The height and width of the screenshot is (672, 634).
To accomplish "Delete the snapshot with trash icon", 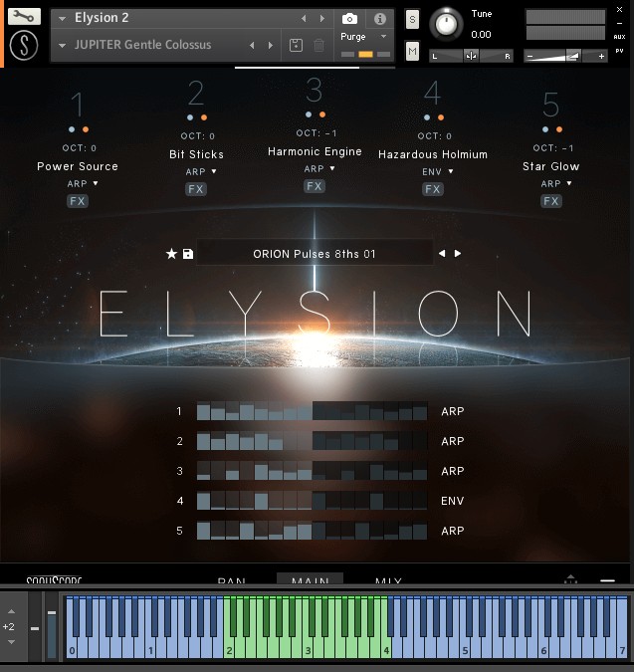I will coord(318,45).
